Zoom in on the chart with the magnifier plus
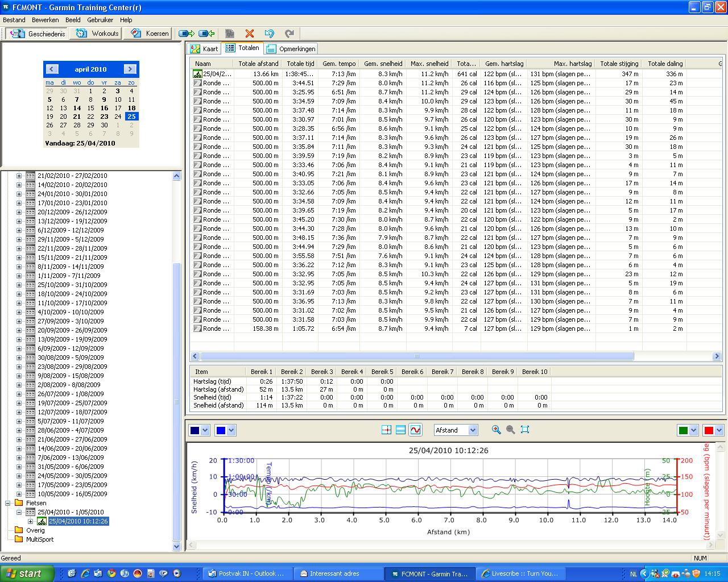Screen dimensions: 728x582 (x=497, y=430)
